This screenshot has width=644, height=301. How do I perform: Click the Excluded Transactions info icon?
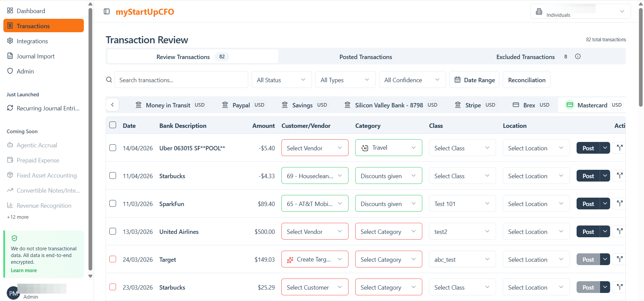pyautogui.click(x=578, y=56)
